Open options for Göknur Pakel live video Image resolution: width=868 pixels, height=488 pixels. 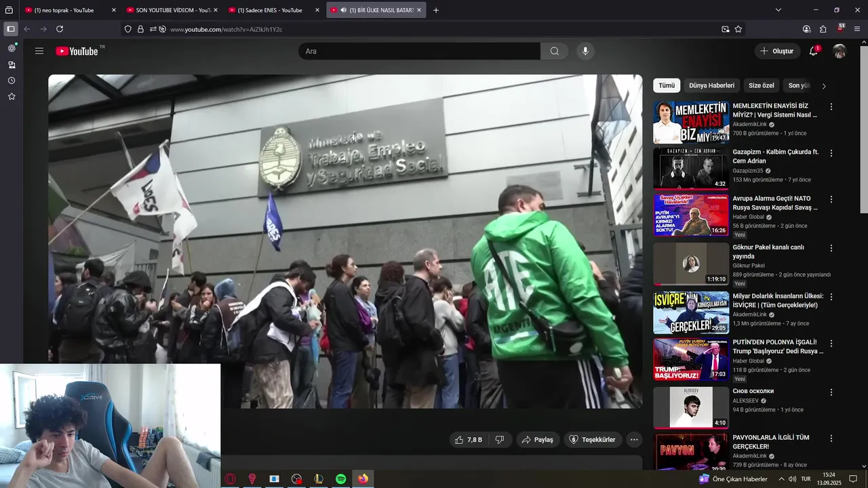(831, 249)
